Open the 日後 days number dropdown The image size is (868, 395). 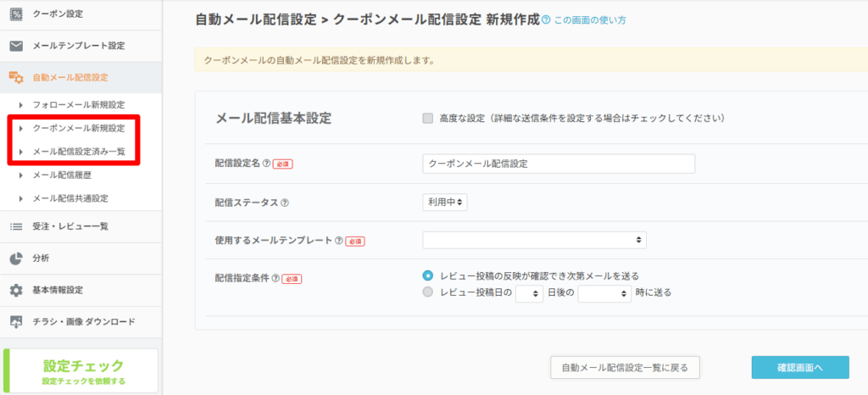pos(529,293)
